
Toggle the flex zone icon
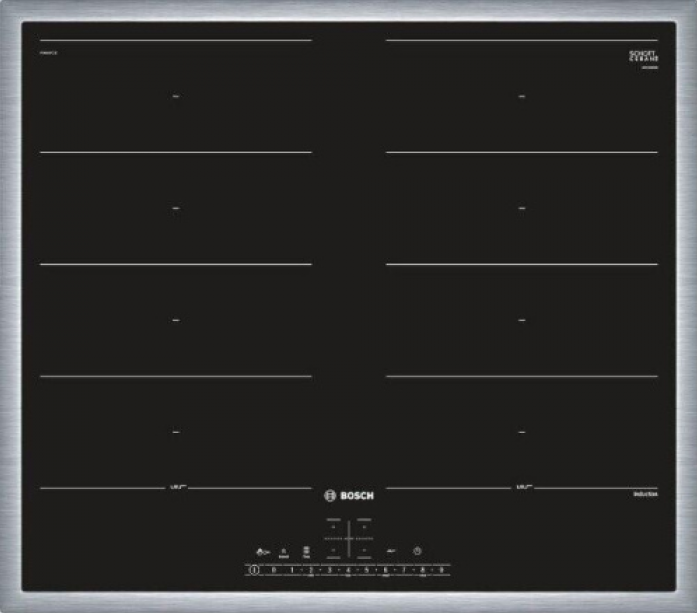pos(307,551)
